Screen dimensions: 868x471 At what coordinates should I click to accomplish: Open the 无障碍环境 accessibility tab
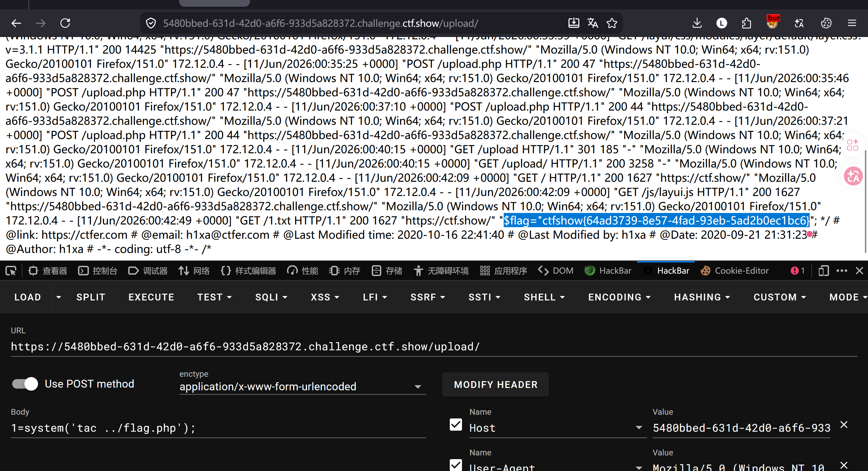pyautogui.click(x=441, y=271)
